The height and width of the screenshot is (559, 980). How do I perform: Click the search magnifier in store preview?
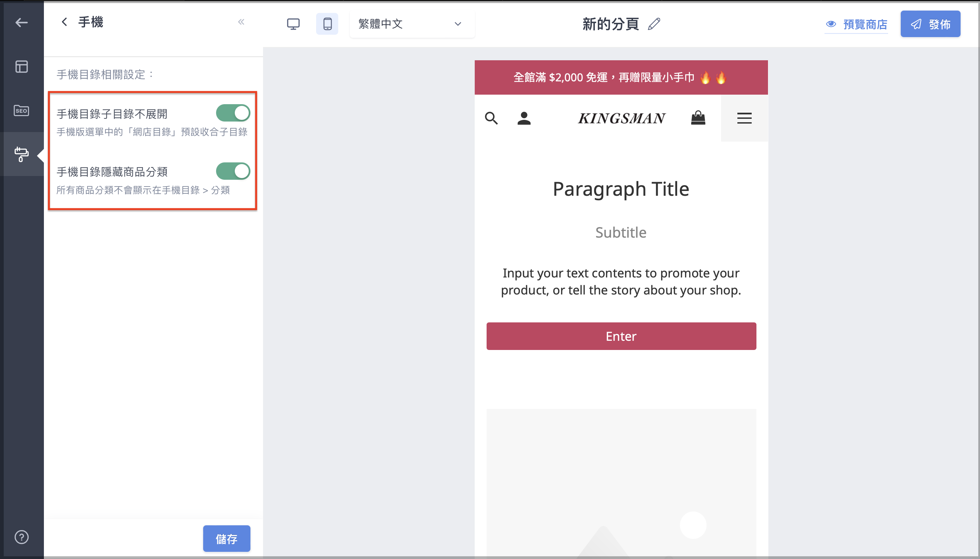[x=491, y=118]
